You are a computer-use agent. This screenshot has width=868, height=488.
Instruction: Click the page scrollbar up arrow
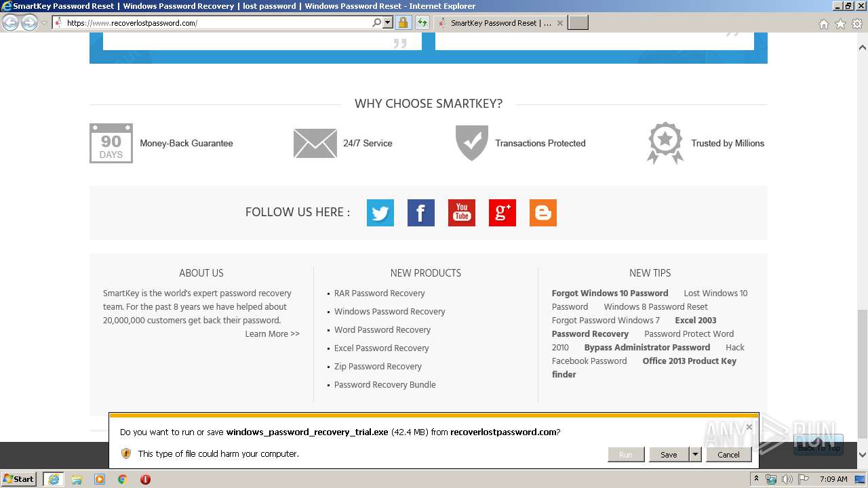click(863, 48)
